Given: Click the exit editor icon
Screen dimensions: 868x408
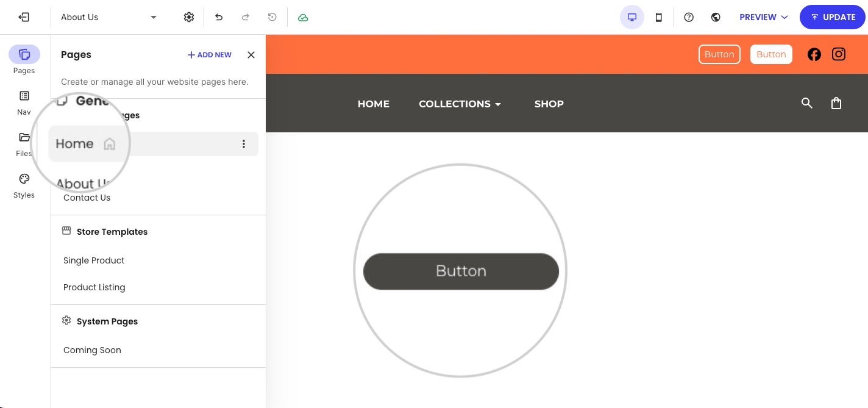Looking at the screenshot, I should coord(24,17).
